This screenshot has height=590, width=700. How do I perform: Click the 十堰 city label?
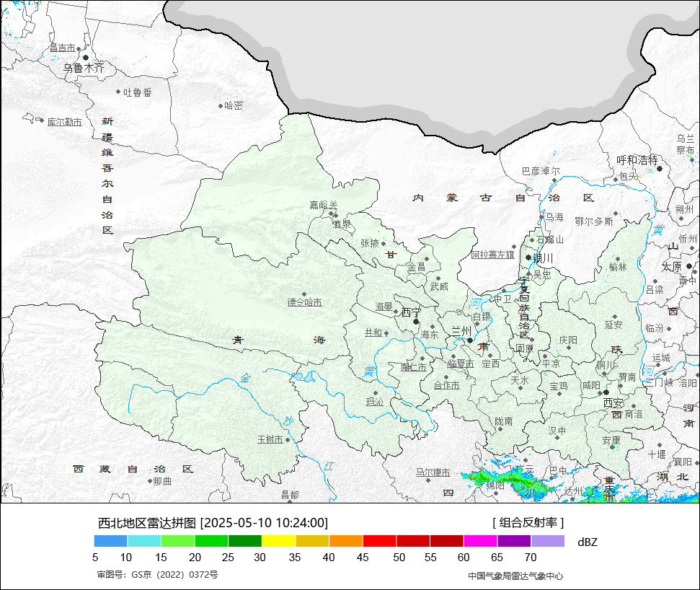point(657,454)
